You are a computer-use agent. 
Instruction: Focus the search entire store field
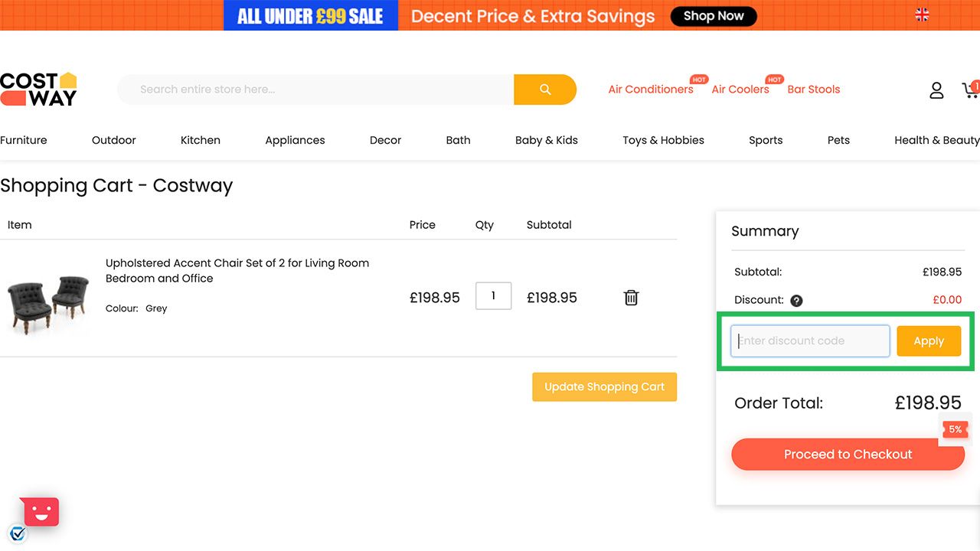pyautogui.click(x=315, y=90)
